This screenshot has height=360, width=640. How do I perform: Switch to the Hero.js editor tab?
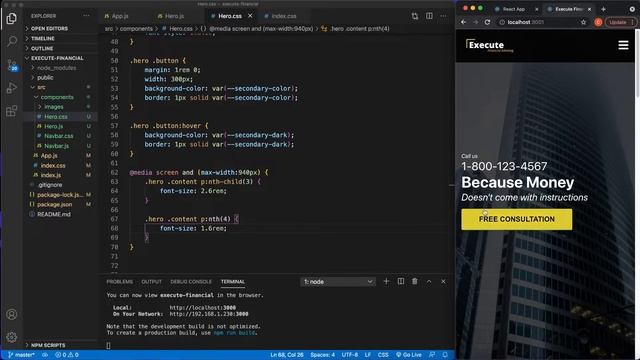174,16
